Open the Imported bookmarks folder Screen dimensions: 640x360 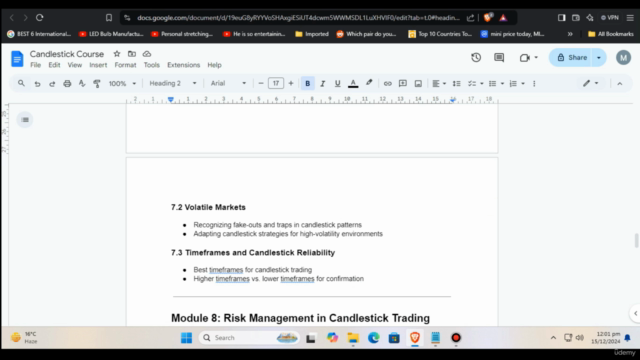[x=312, y=34]
